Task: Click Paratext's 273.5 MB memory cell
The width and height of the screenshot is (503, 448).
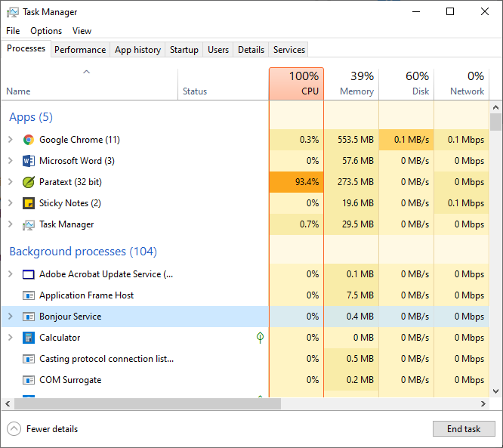Action: 351,182
